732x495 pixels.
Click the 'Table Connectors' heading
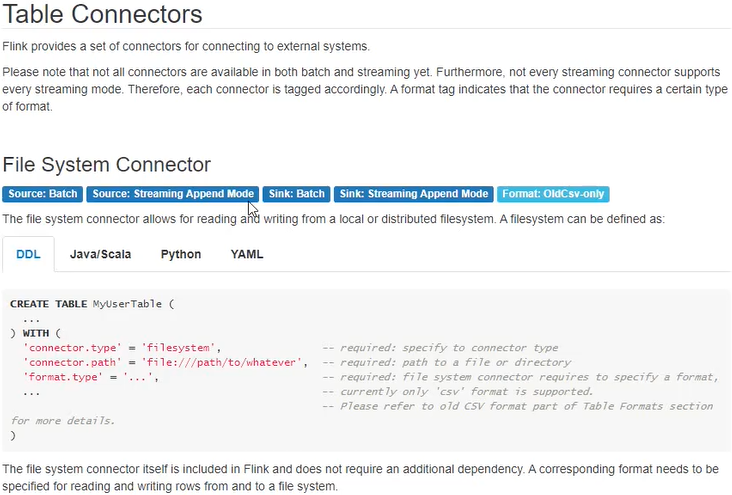click(103, 14)
